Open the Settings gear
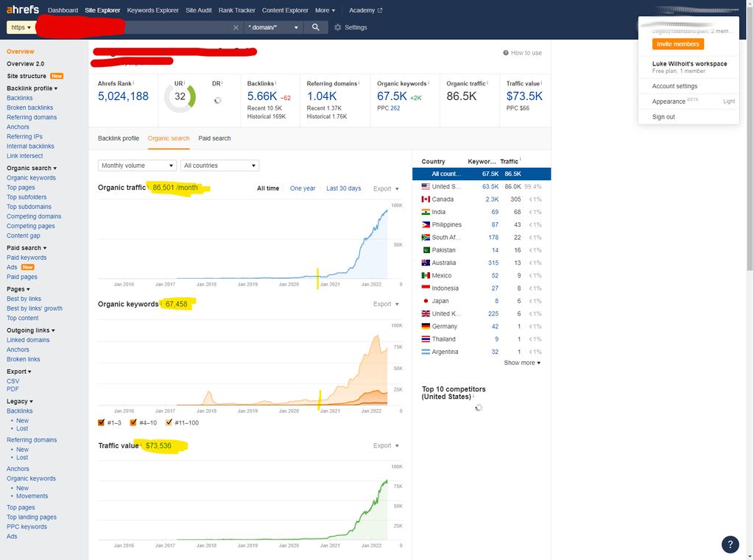The width and height of the screenshot is (754, 560). coord(337,27)
